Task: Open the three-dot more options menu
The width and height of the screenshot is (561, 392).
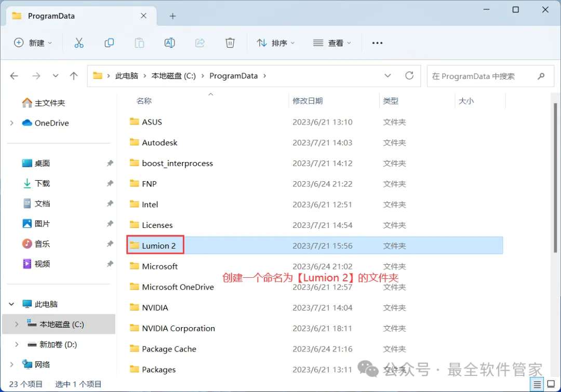Action: pos(377,43)
